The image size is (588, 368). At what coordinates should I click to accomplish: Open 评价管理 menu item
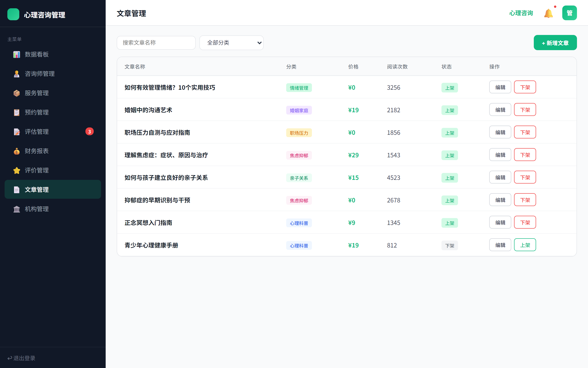pos(53,170)
